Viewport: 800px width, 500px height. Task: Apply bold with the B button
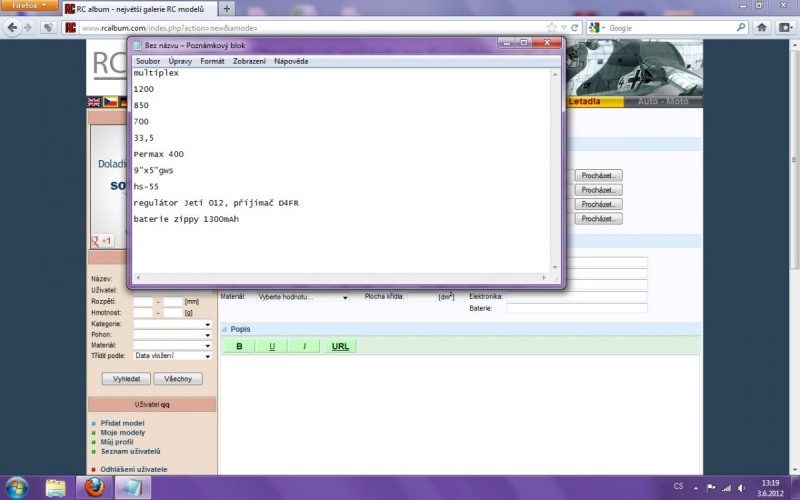click(239, 346)
